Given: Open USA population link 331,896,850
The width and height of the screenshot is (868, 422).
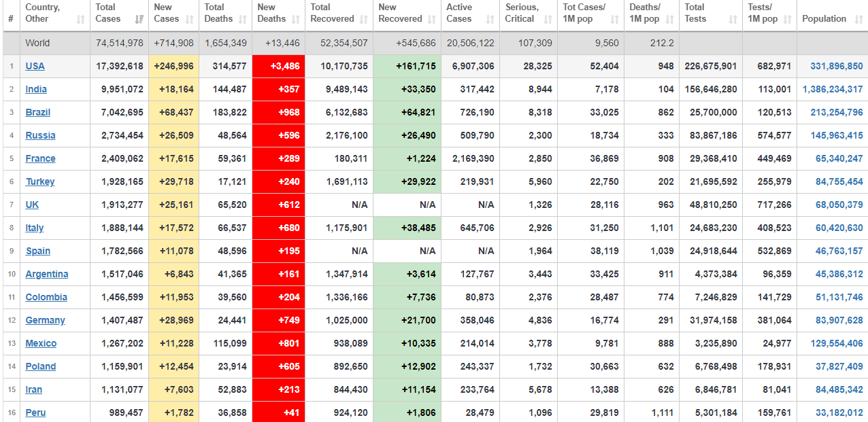Looking at the screenshot, I should 837,66.
